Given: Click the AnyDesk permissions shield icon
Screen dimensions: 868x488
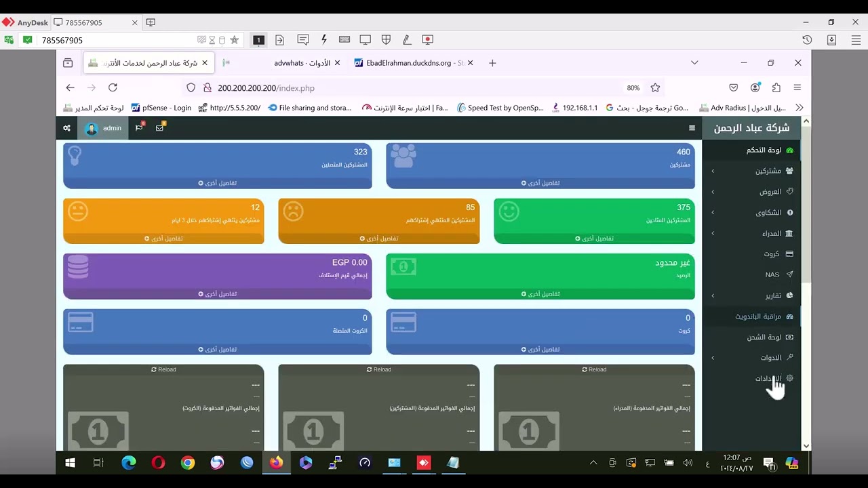Looking at the screenshot, I should [x=387, y=40].
